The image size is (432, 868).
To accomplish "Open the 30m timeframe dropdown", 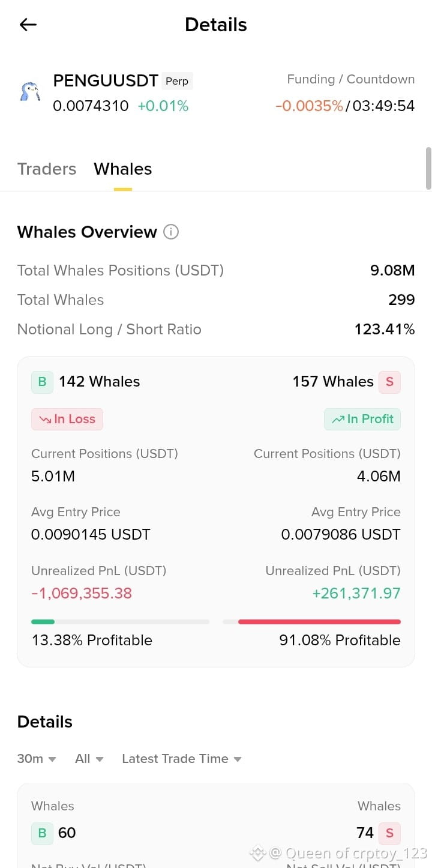I will [37, 759].
